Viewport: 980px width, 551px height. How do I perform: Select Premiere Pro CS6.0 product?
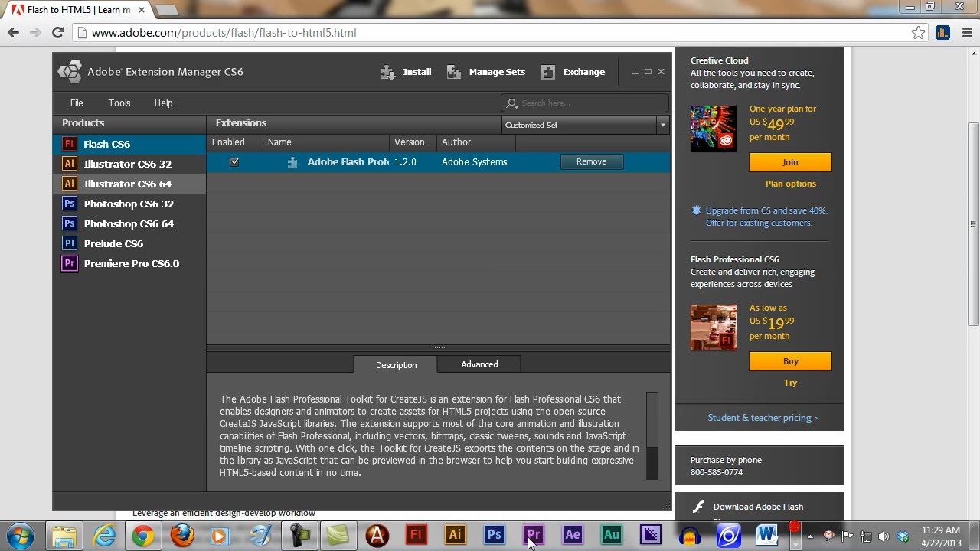129,263
